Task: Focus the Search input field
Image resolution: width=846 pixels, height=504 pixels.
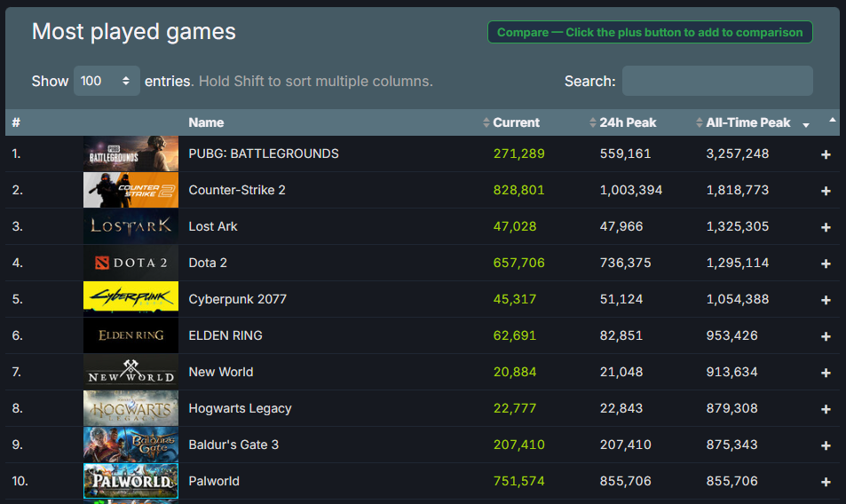Action: pos(716,81)
